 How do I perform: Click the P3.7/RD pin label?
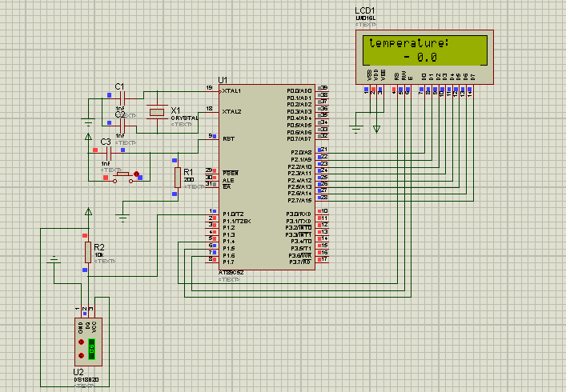pos(300,262)
